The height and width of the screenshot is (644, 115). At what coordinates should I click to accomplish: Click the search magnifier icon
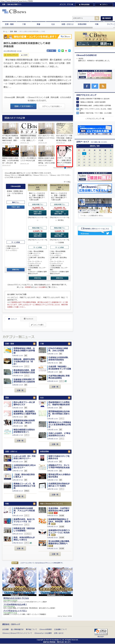97,18
